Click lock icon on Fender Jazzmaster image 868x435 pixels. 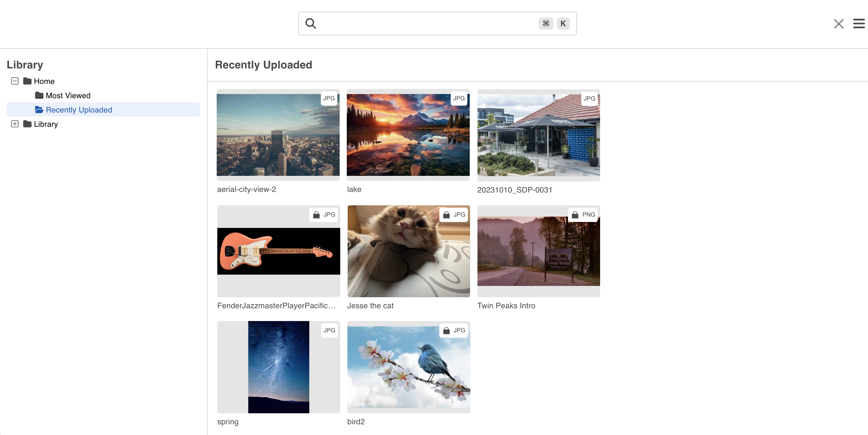pyautogui.click(x=316, y=215)
